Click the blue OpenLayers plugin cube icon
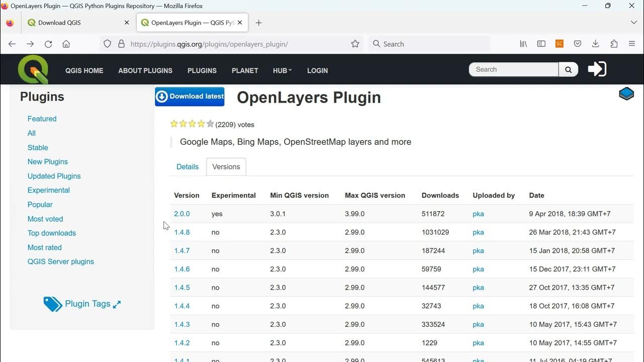The image size is (644, 362). click(626, 94)
